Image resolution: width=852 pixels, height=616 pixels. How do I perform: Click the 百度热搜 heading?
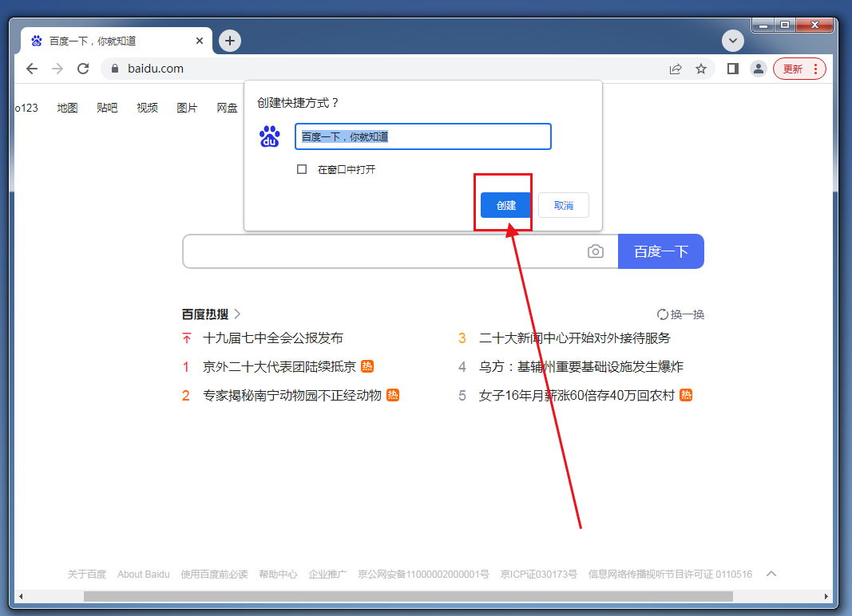pyautogui.click(x=205, y=314)
